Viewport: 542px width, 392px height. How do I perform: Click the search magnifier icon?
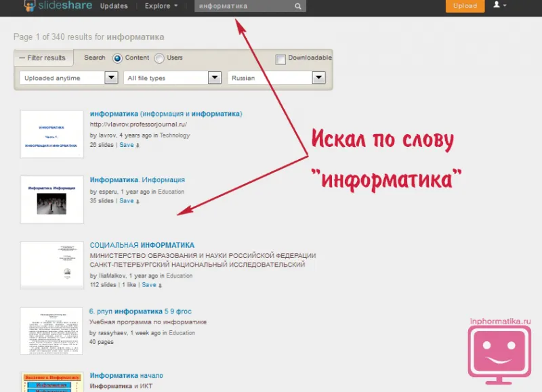(x=297, y=6)
